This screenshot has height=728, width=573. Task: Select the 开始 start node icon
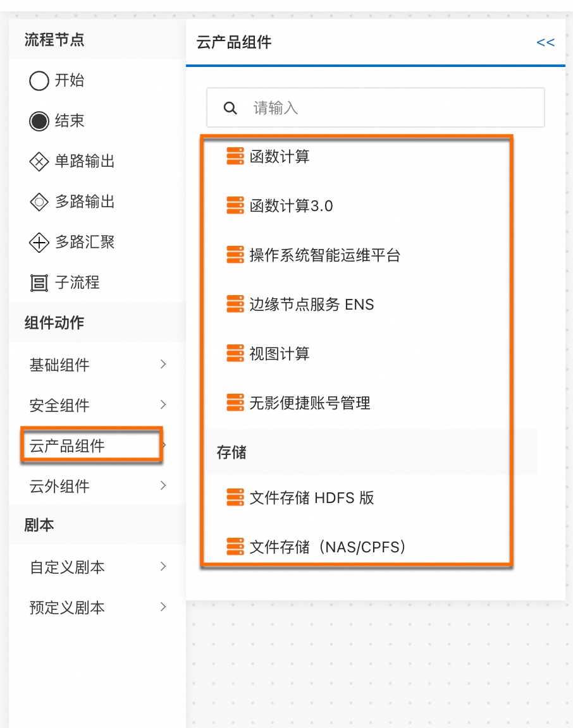[39, 81]
